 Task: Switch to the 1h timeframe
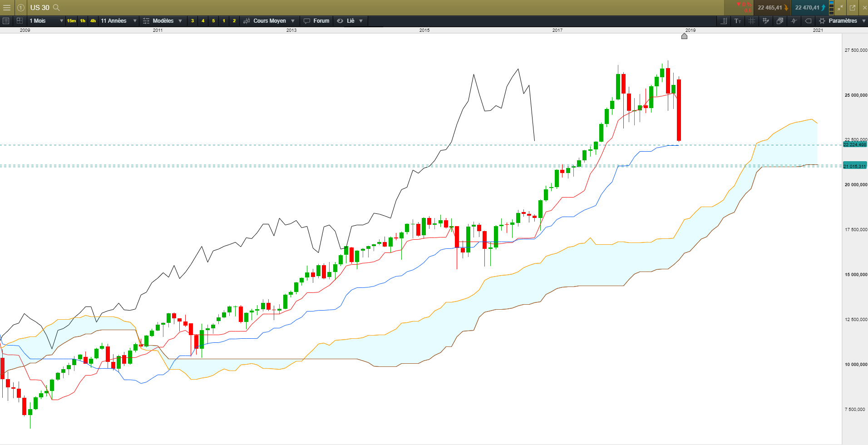pos(83,21)
